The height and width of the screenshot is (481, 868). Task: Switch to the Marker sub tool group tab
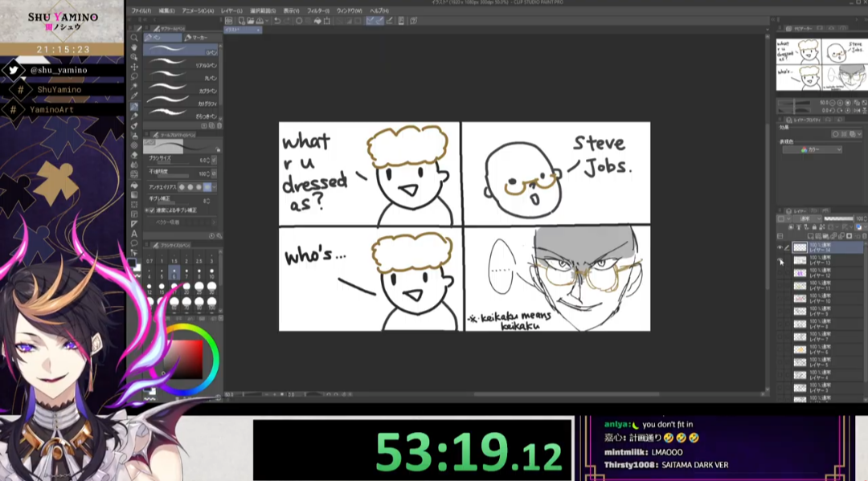[x=202, y=38]
